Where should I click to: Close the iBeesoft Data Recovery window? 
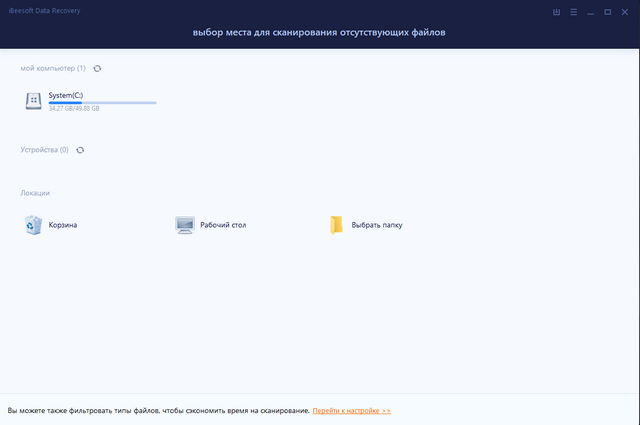click(x=625, y=12)
